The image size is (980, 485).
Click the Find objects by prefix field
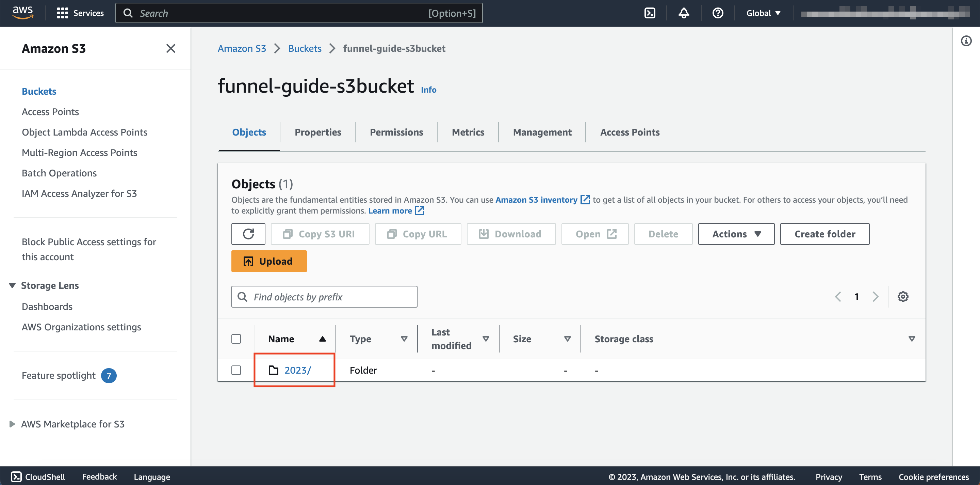(x=324, y=297)
